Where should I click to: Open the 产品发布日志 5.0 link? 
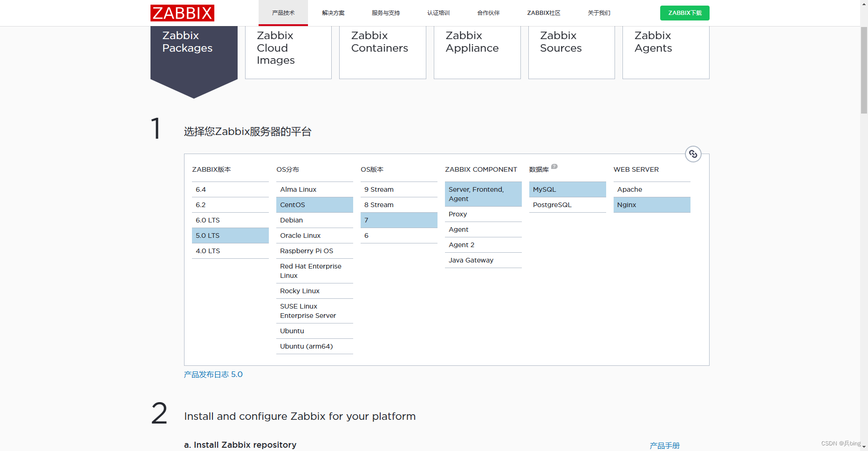[x=213, y=375]
